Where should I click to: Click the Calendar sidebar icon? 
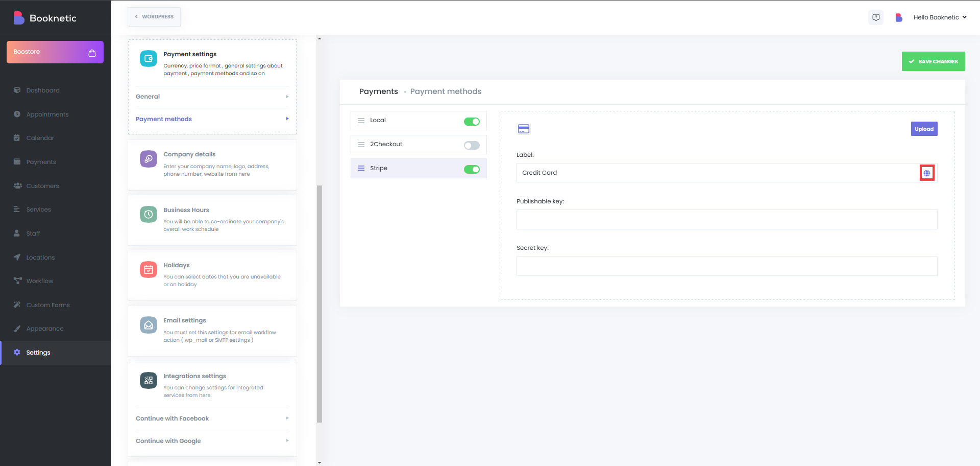[x=17, y=137]
